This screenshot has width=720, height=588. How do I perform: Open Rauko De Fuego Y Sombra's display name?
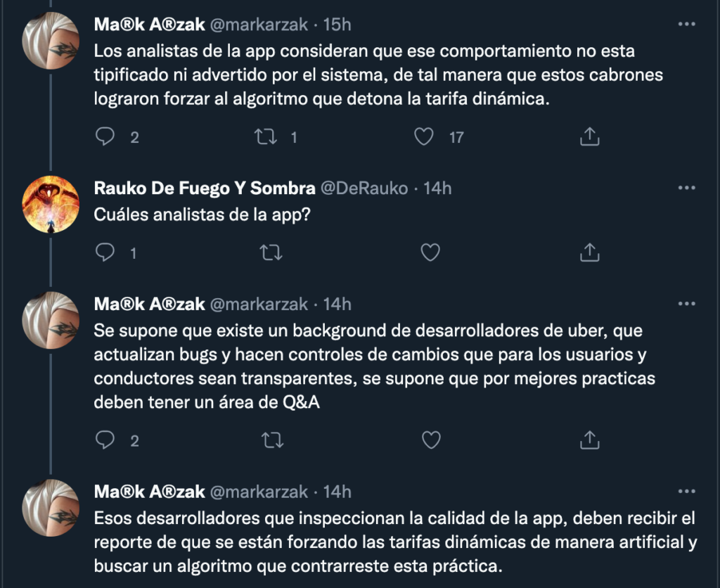point(205,188)
